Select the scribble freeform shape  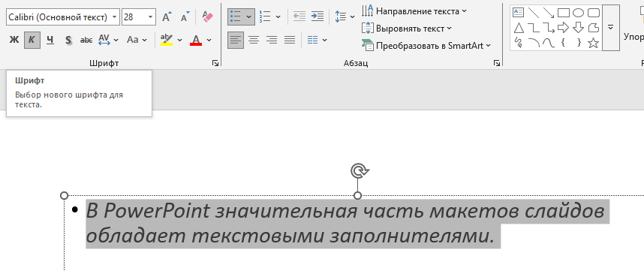[519, 43]
